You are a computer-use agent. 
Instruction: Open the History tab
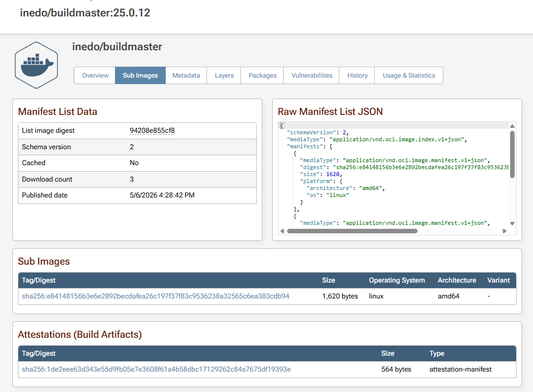pos(357,76)
